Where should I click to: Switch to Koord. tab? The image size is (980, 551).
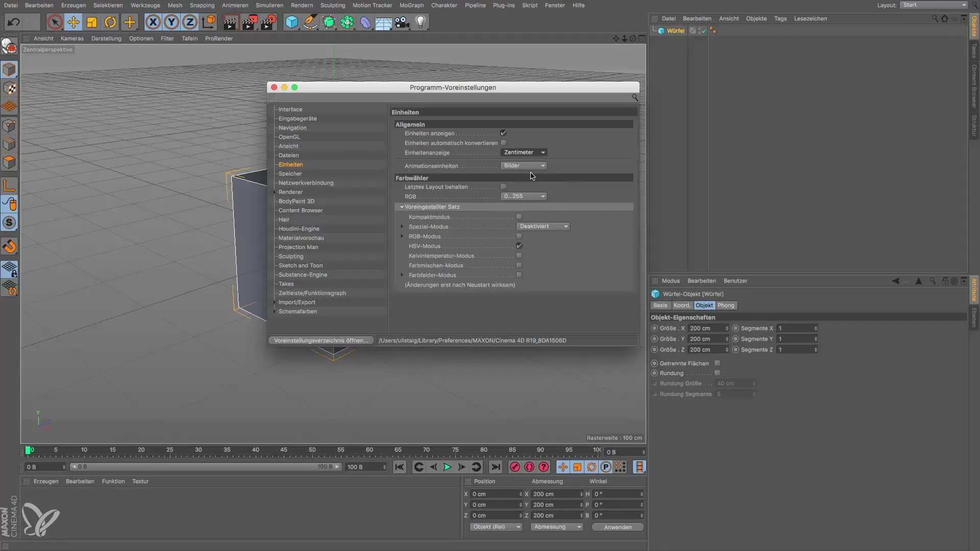coord(681,306)
